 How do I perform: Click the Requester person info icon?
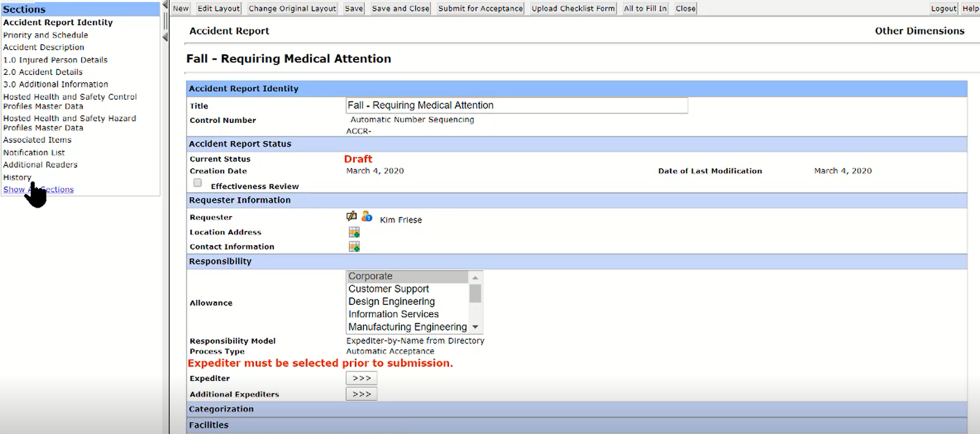(x=367, y=216)
